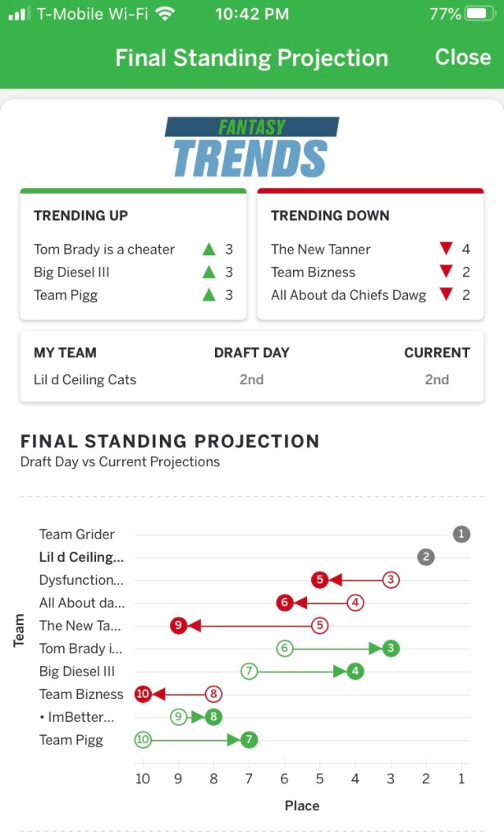Open Lil d Ceiling Cats under My Team

click(x=85, y=379)
